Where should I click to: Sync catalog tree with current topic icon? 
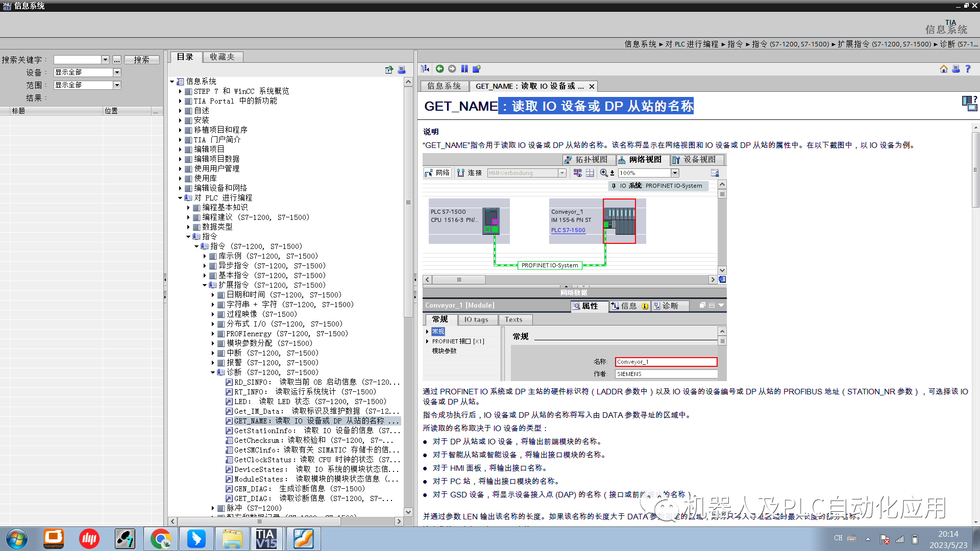tap(424, 68)
